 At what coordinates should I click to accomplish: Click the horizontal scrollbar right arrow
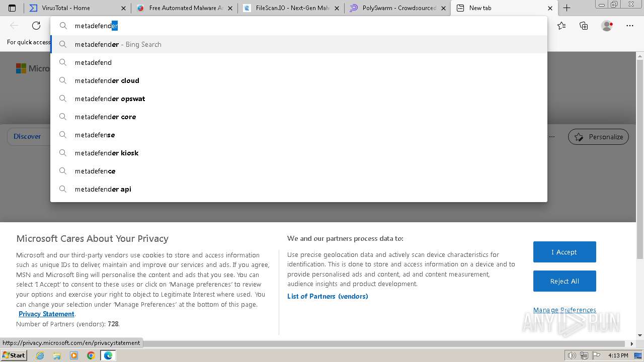(632, 344)
